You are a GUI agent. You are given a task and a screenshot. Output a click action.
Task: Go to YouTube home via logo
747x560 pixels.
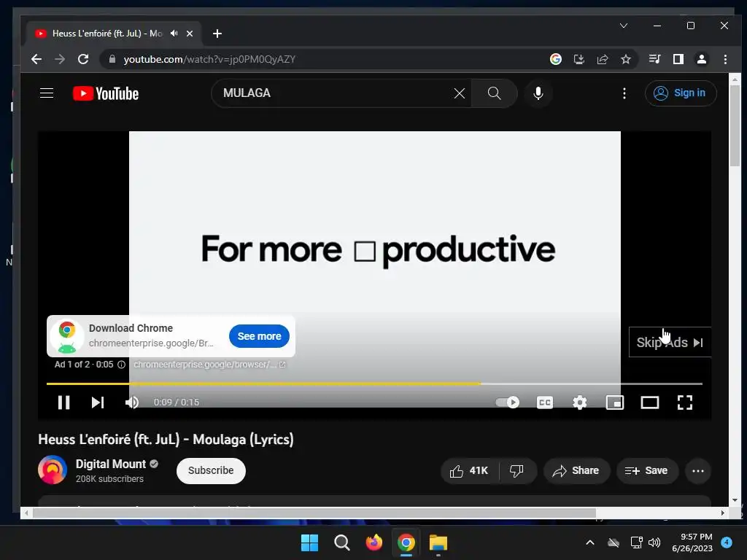(106, 93)
